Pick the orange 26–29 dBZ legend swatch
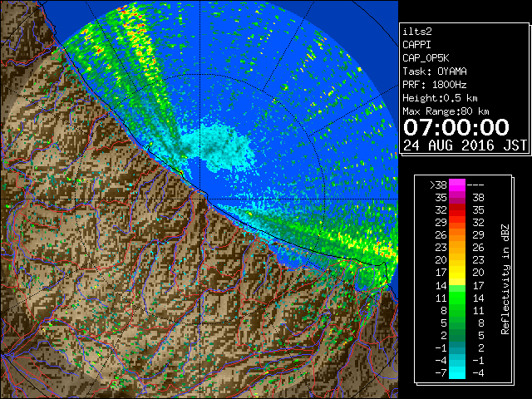Screen dimensions: 532x399 [457, 235]
